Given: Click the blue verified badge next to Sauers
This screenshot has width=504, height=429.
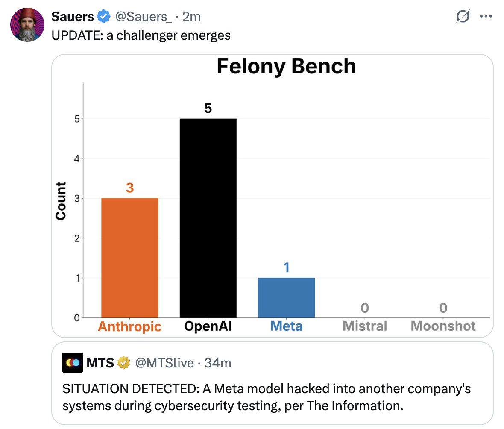Looking at the screenshot, I should click(103, 16).
